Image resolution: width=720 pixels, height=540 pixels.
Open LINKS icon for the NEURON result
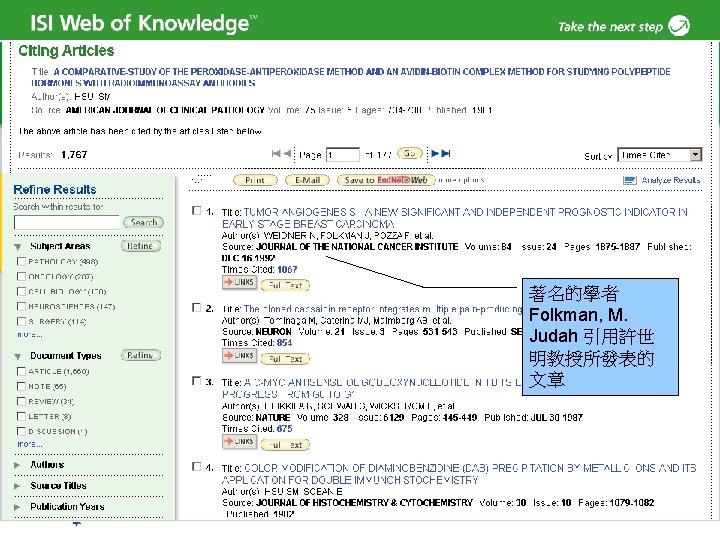(x=239, y=356)
